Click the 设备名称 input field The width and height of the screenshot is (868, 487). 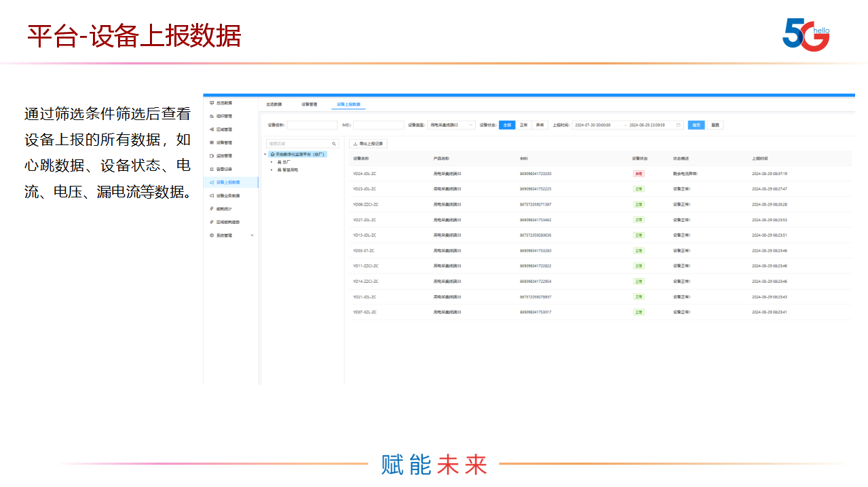coord(312,125)
